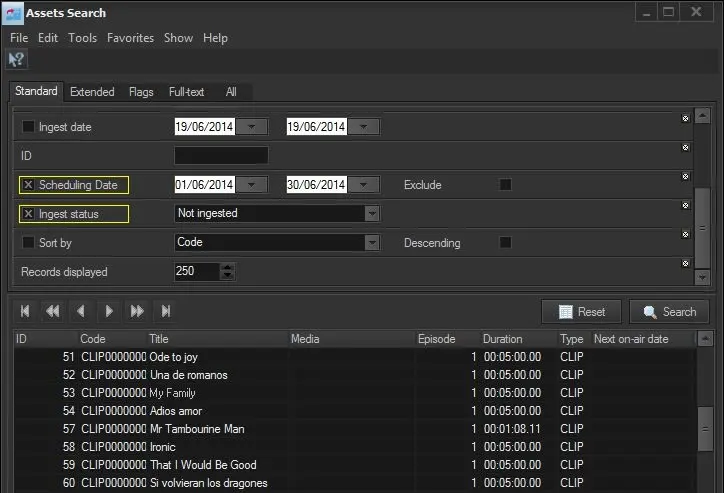Uncheck the Scheduling Date checkbox

(x=28, y=185)
